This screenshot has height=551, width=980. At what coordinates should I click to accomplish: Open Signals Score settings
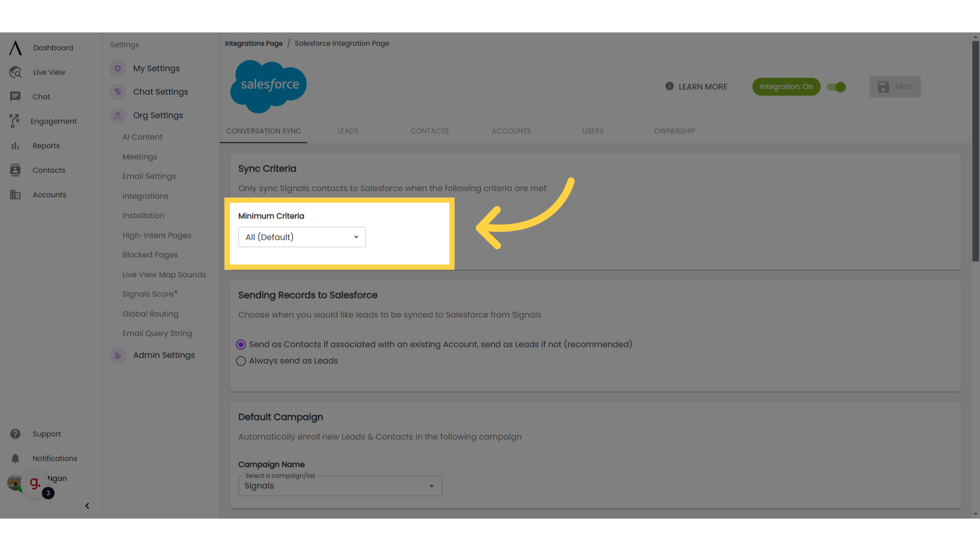(149, 294)
